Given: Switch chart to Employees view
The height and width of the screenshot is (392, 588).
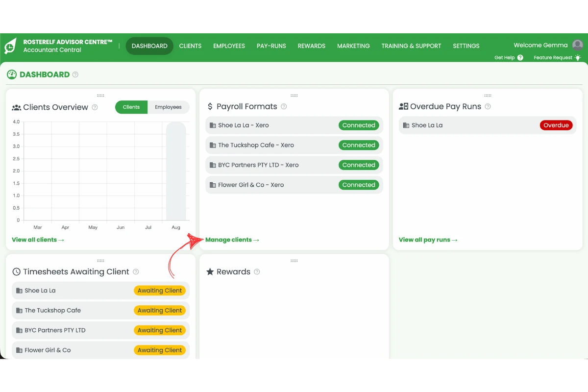Looking at the screenshot, I should coord(168,107).
